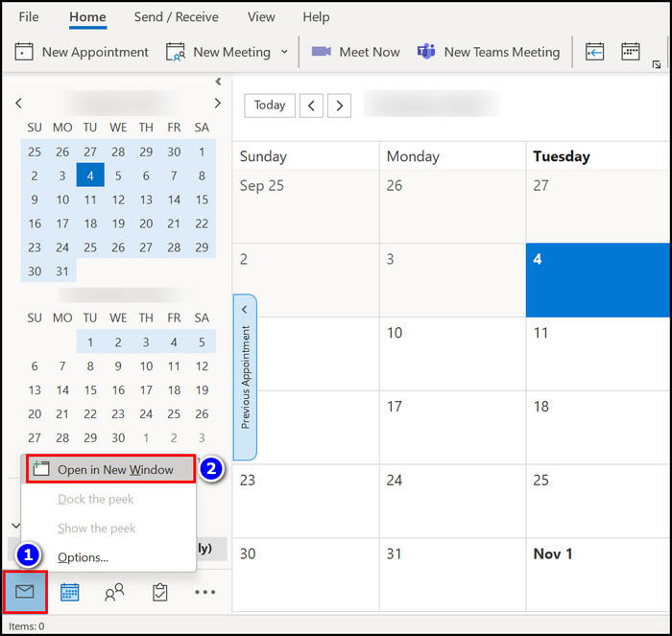Viewport: 672px width, 636px height.
Task: Expand the ribbon dialog launcher at right
Action: [657, 65]
